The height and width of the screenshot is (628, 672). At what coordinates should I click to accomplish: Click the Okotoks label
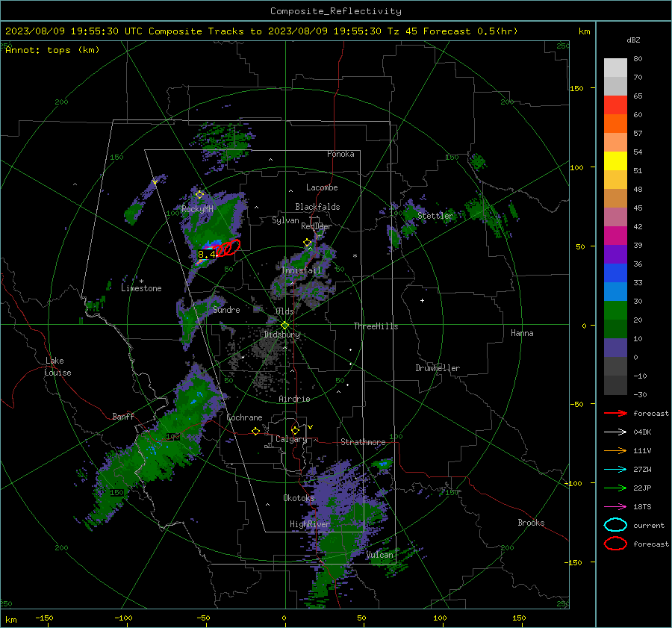[299, 497]
